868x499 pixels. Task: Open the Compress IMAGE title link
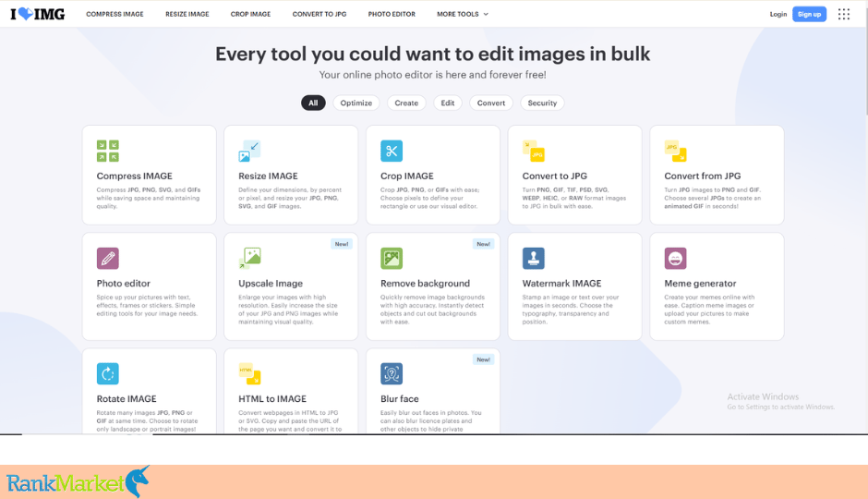tap(135, 176)
